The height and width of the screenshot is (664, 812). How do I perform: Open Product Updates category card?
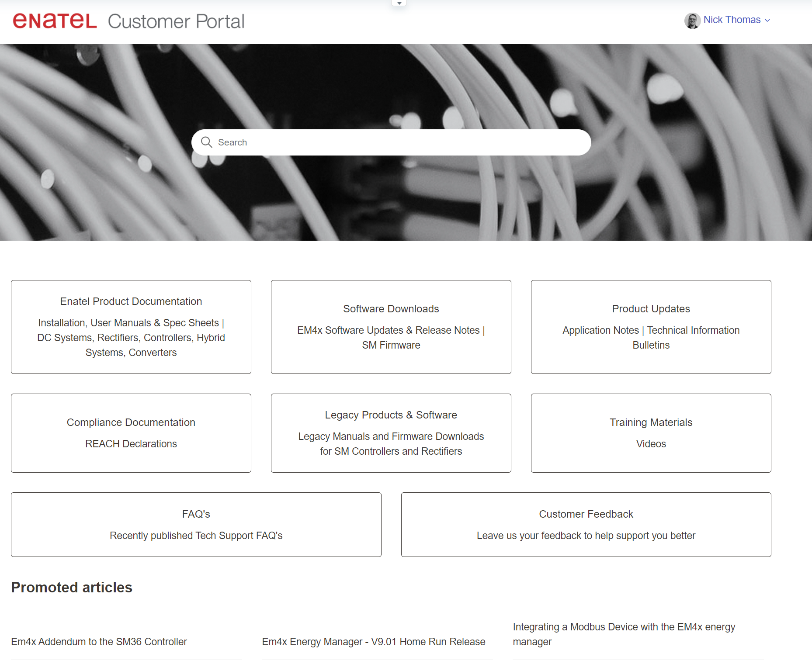click(651, 327)
